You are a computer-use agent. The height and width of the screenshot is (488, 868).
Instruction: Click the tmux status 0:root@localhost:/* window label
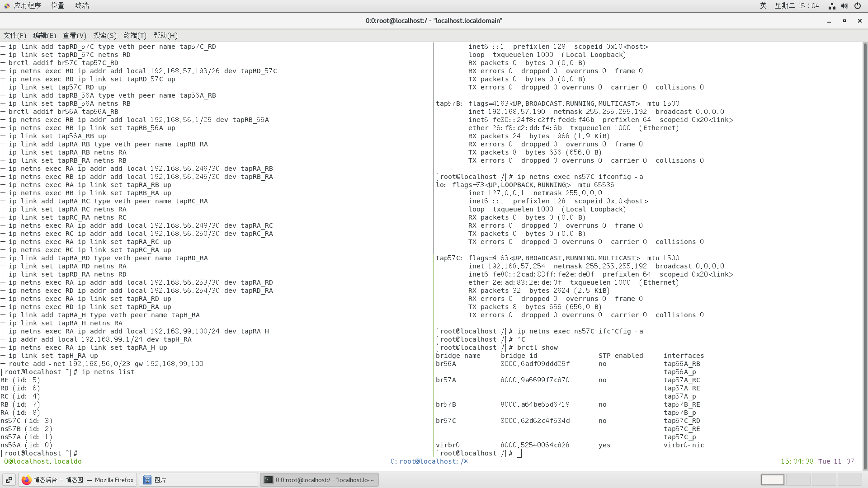[x=429, y=461]
